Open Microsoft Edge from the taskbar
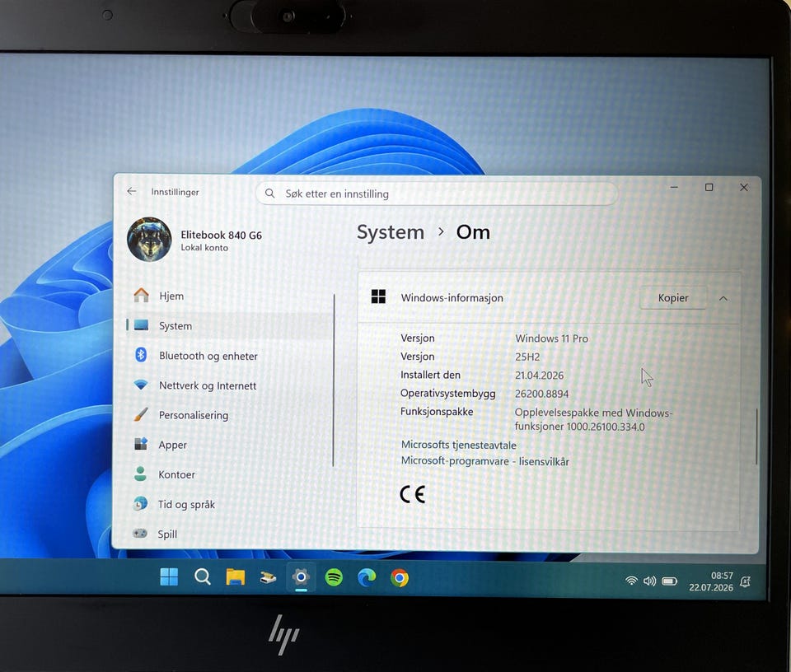This screenshot has height=672, width=791. click(367, 577)
